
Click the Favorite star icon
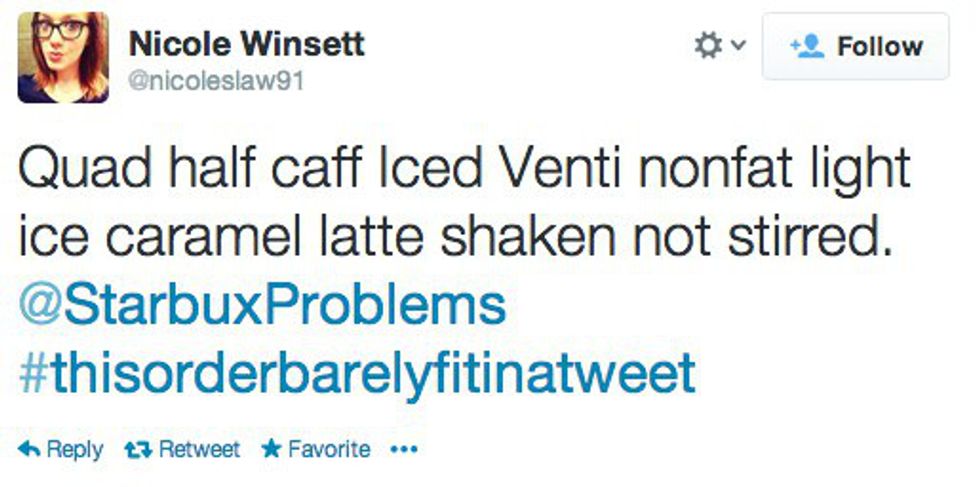270,450
